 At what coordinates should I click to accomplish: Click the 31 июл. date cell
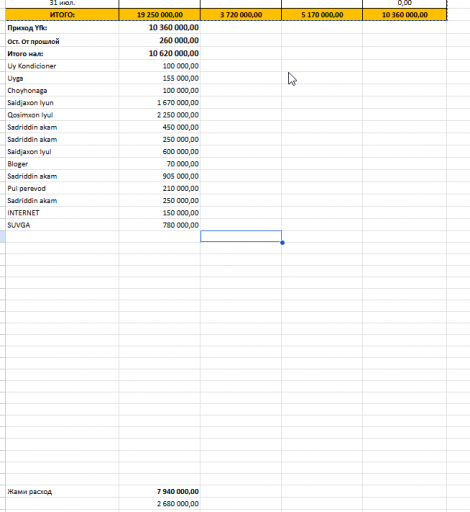point(62,3)
